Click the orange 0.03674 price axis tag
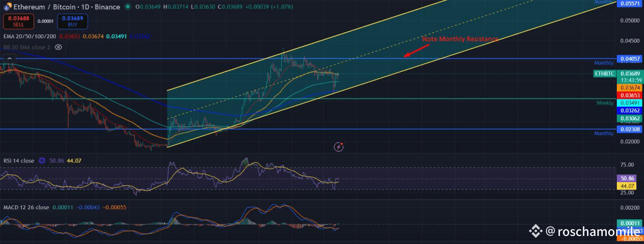This screenshot has height=244, width=644. pos(630,88)
